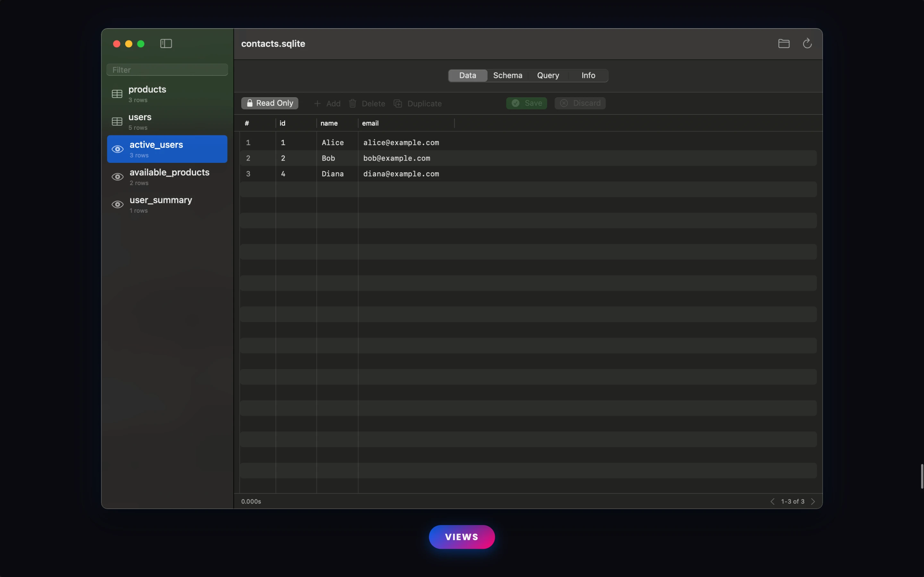Disable Read Only mode
Viewport: 924px width, 577px height.
269,103
